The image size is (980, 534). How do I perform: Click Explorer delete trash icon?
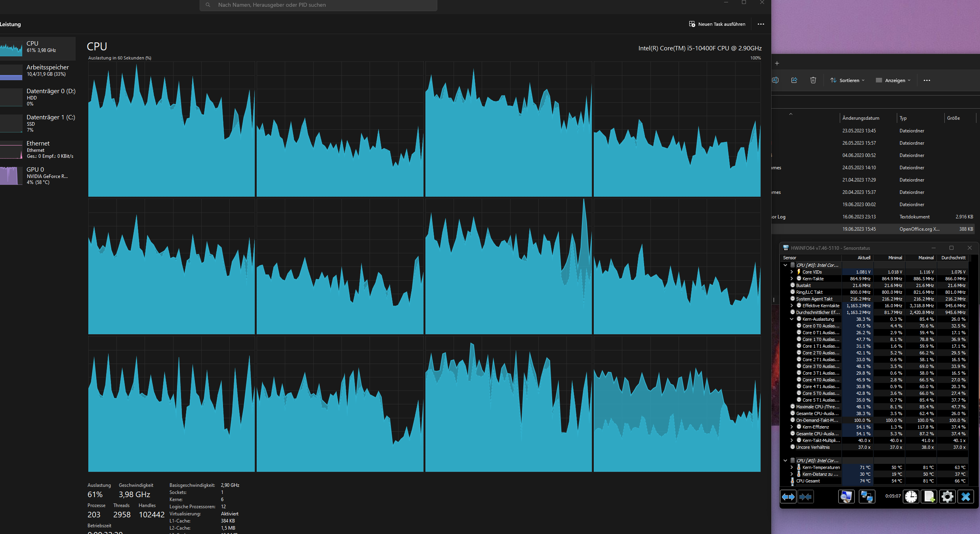pyautogui.click(x=813, y=80)
